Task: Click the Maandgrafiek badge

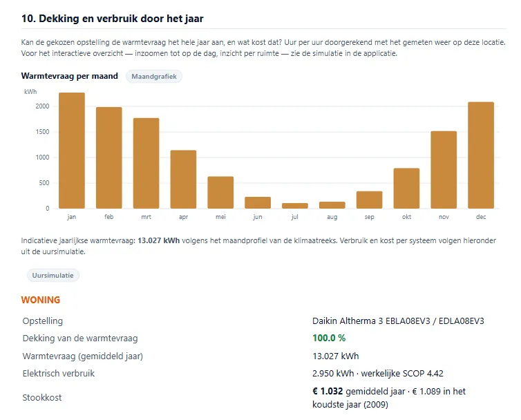Action: [154, 77]
